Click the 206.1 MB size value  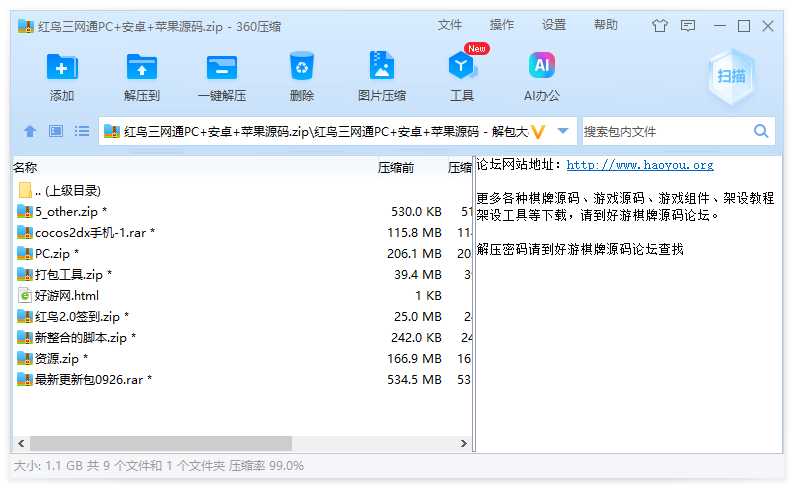pyautogui.click(x=414, y=254)
